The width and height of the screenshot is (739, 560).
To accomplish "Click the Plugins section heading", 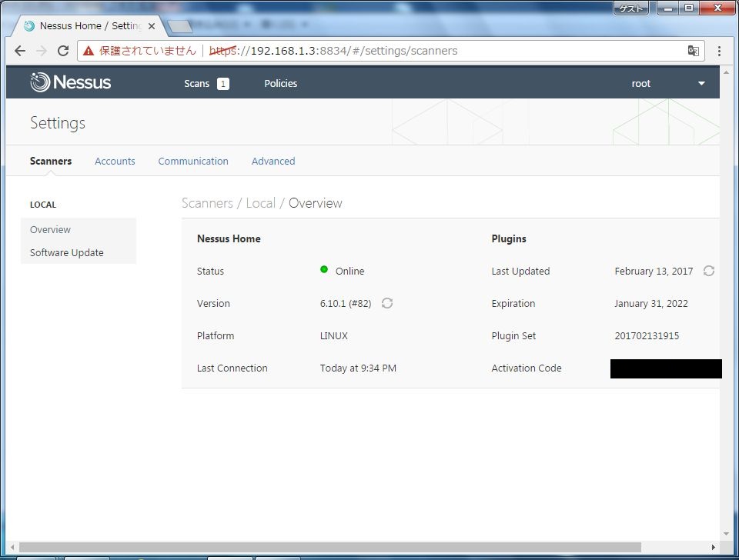I will (509, 238).
